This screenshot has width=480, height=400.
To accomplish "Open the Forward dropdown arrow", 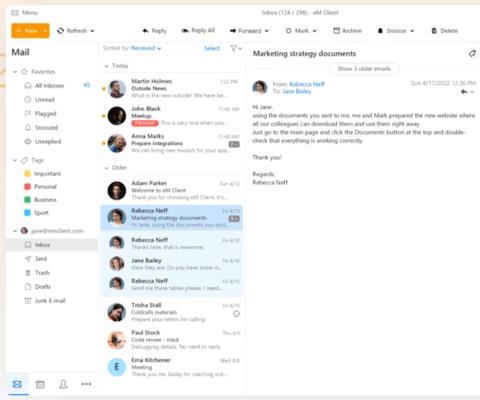I will 267,31.
